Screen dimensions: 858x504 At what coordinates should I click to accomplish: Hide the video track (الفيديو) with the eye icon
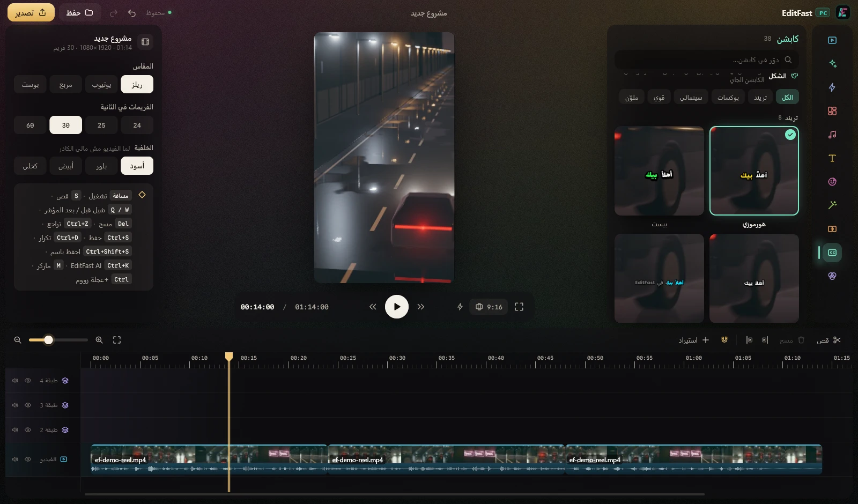[x=28, y=459]
